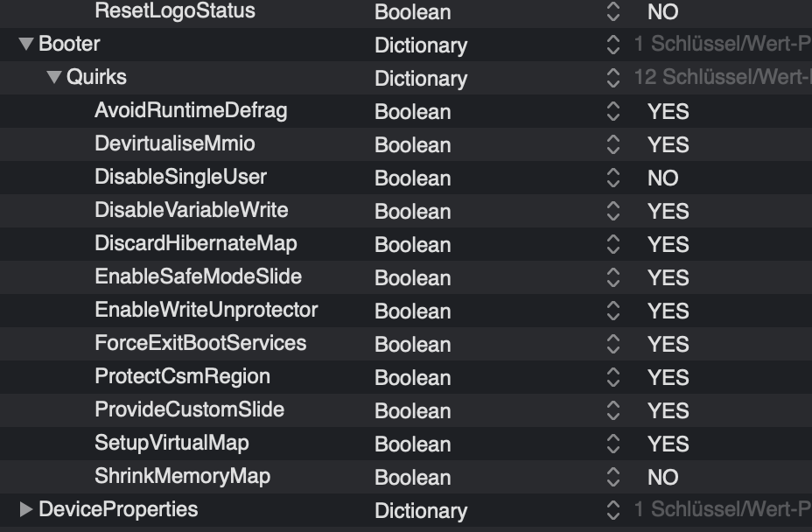The width and height of the screenshot is (812, 532).
Task: Click Boolean type of EnableSafeModeSlide
Action: click(413, 278)
